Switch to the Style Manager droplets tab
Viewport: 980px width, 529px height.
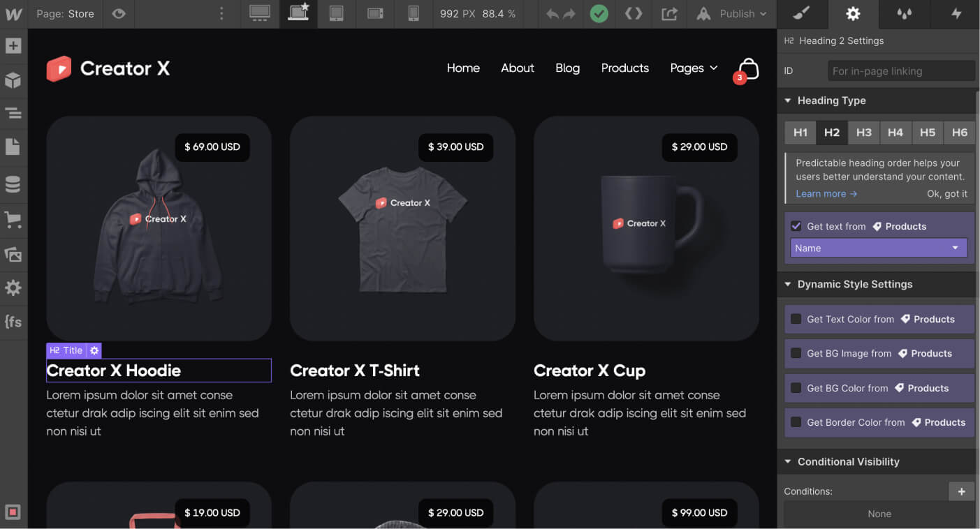point(904,14)
